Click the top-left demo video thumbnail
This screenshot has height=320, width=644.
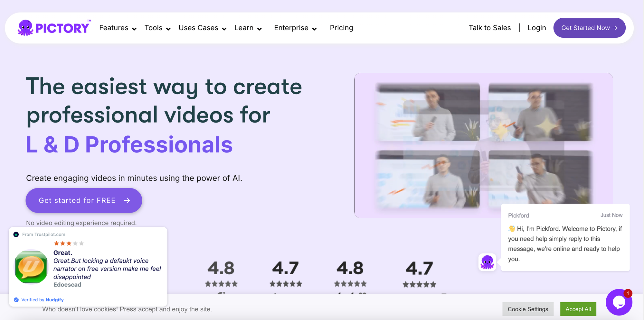click(428, 112)
